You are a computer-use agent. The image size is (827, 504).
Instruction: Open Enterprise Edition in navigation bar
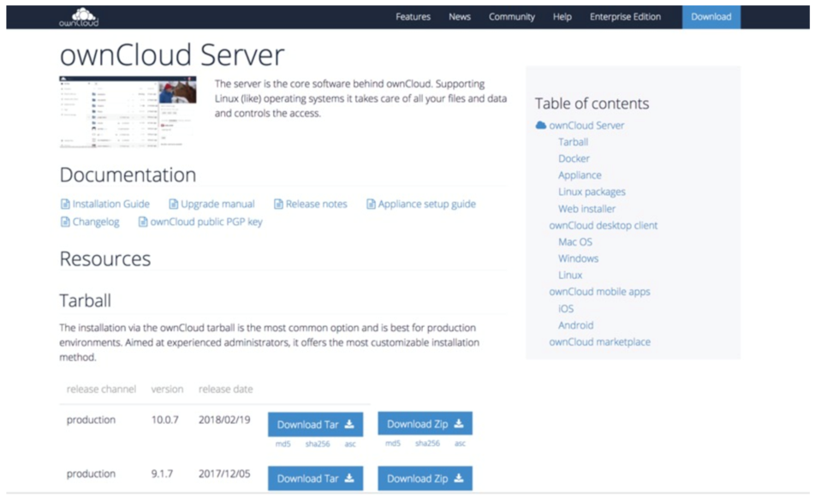[x=625, y=17]
